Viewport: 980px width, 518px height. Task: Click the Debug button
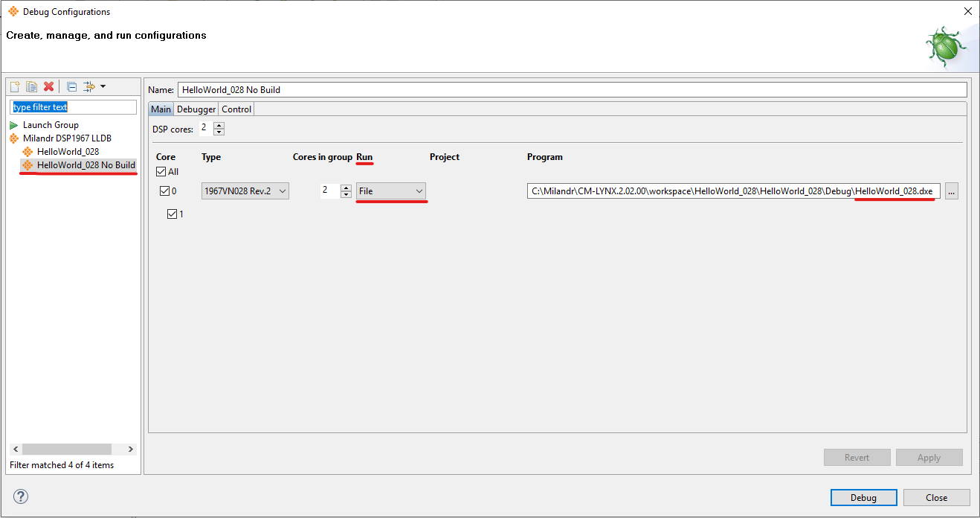(x=863, y=498)
